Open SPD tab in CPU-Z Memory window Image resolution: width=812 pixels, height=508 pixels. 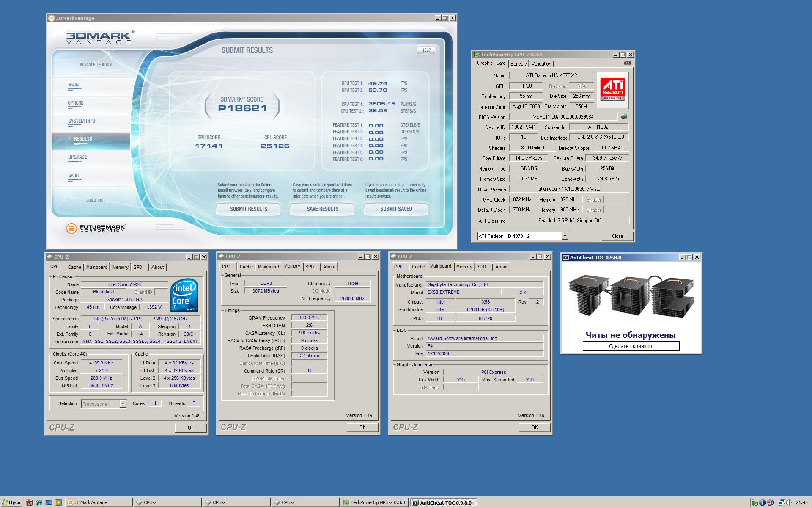(310, 267)
